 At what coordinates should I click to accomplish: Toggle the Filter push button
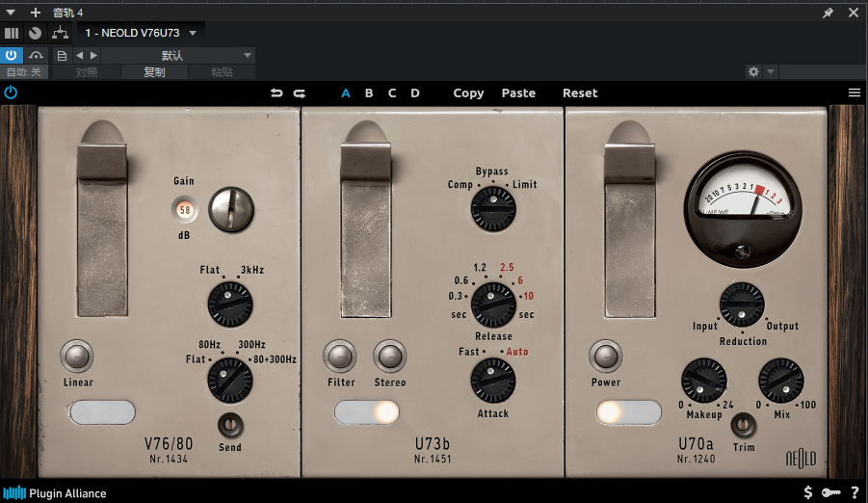[x=340, y=357]
